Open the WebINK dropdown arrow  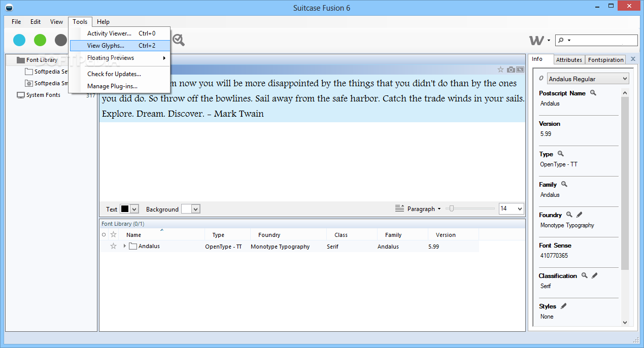point(549,41)
